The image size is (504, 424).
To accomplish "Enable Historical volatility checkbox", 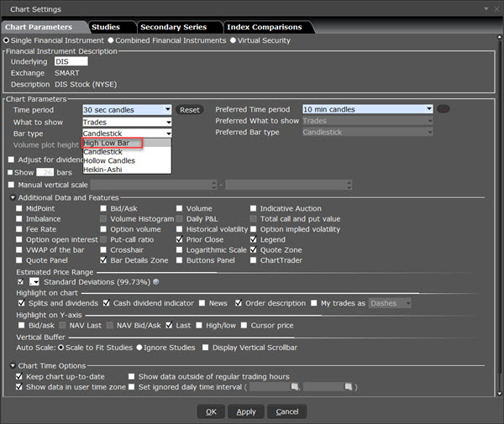I will [x=180, y=229].
